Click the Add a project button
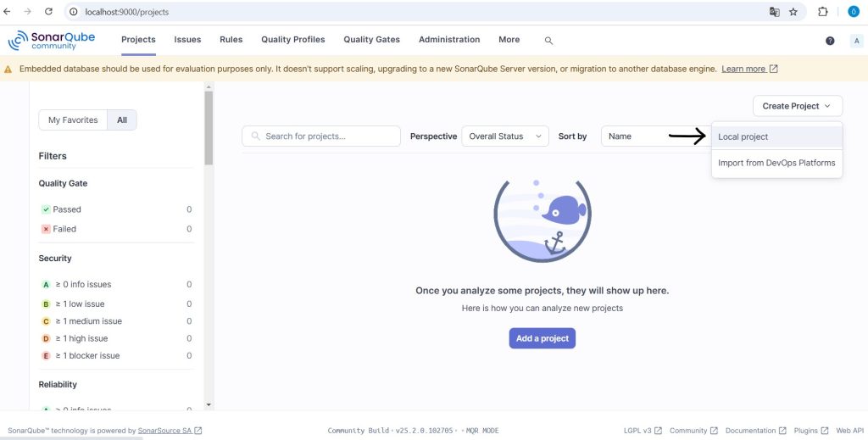The width and height of the screenshot is (868, 440). 542,339
